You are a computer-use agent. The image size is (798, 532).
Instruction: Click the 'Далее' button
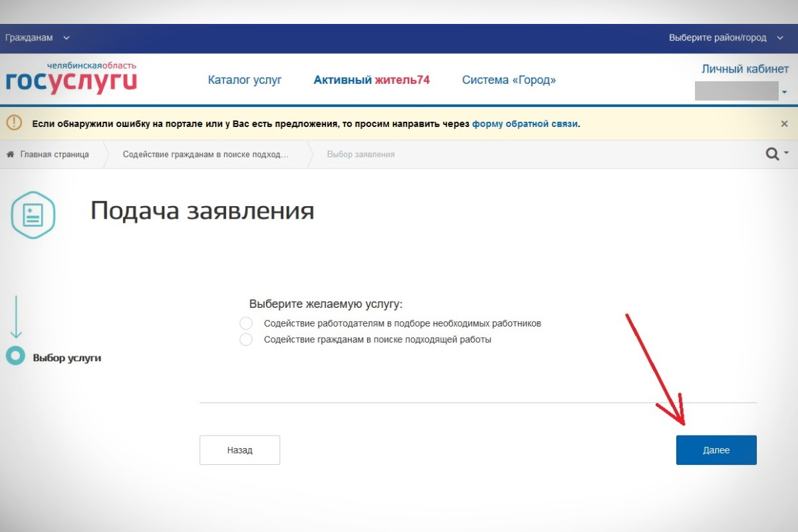pyautogui.click(x=716, y=450)
